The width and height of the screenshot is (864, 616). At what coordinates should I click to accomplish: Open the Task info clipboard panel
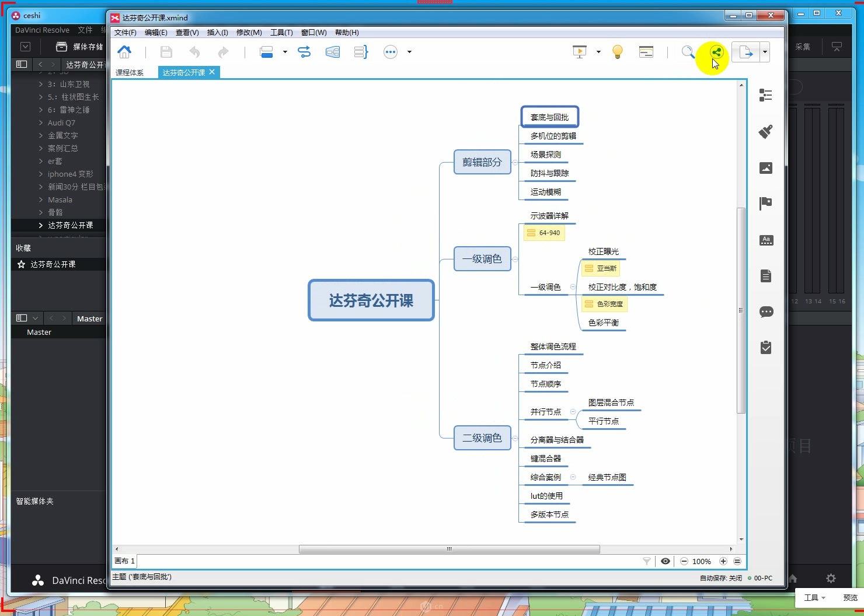pyautogui.click(x=766, y=348)
